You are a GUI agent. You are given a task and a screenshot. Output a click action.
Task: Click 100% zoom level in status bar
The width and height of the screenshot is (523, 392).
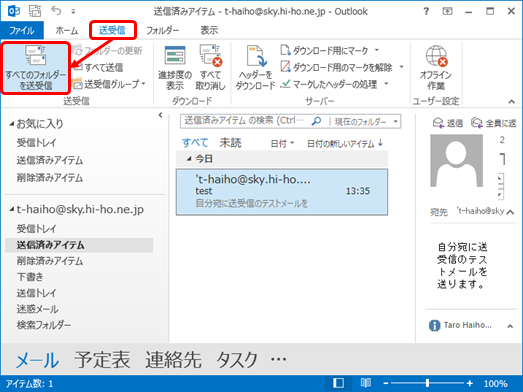pyautogui.click(x=496, y=384)
